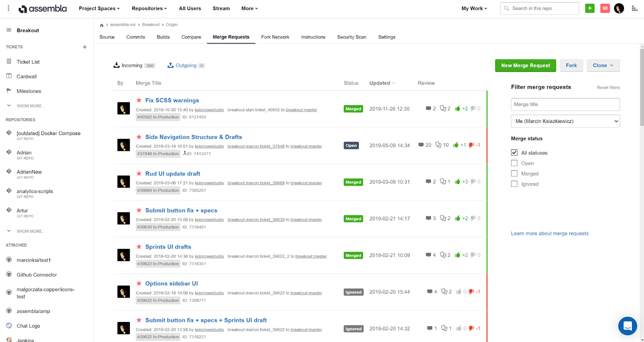The width and height of the screenshot is (644, 342).
Task: Open the chat support bubble
Action: pos(627,326)
